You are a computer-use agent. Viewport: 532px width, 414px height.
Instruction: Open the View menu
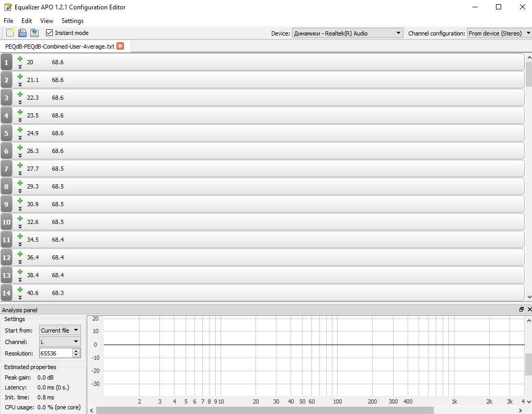point(47,21)
